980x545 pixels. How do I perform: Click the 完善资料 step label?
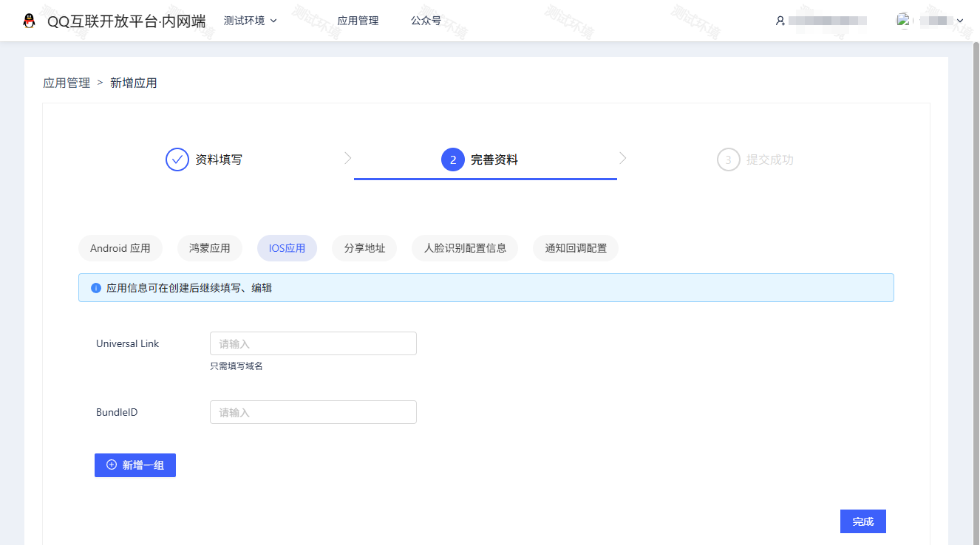tap(494, 160)
